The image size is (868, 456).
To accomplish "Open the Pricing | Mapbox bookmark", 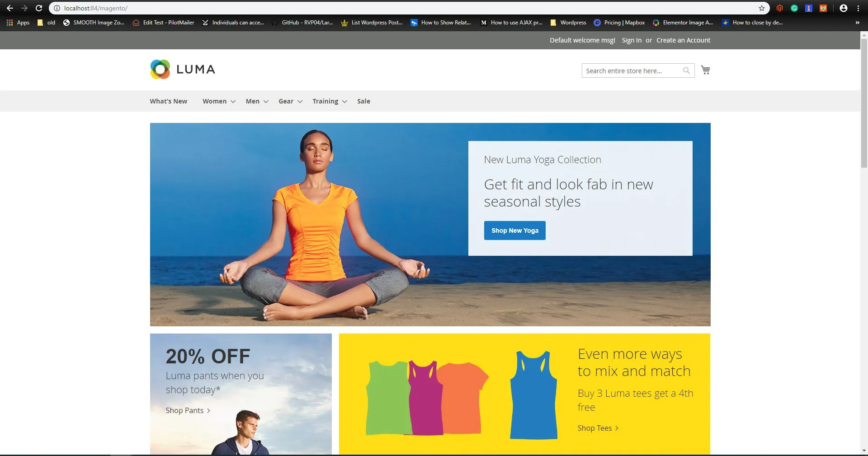I will [x=619, y=23].
